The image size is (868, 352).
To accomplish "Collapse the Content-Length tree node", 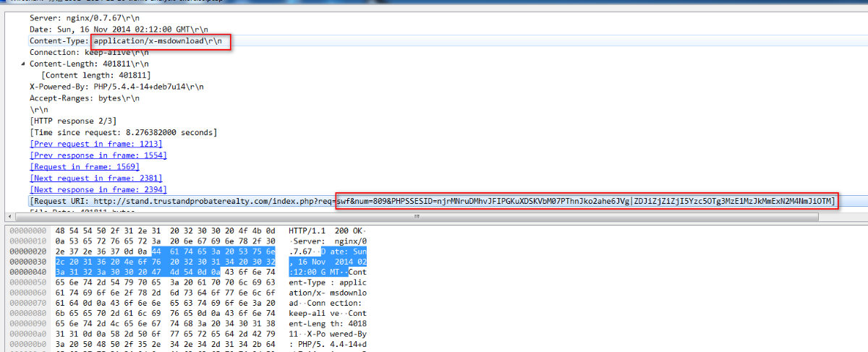I will (x=22, y=64).
